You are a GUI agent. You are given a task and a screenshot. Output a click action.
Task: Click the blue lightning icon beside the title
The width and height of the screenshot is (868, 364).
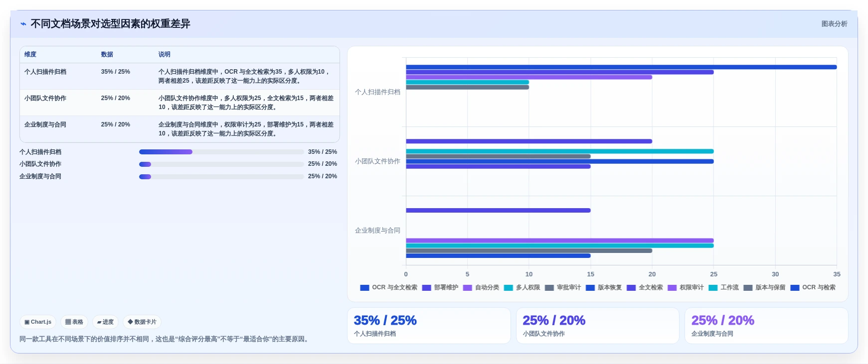23,24
